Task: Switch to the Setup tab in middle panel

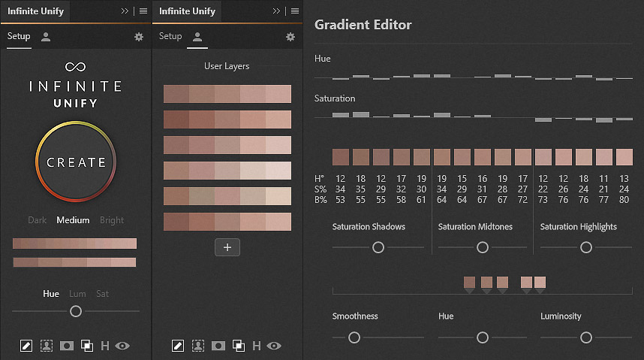Action: pyautogui.click(x=170, y=36)
